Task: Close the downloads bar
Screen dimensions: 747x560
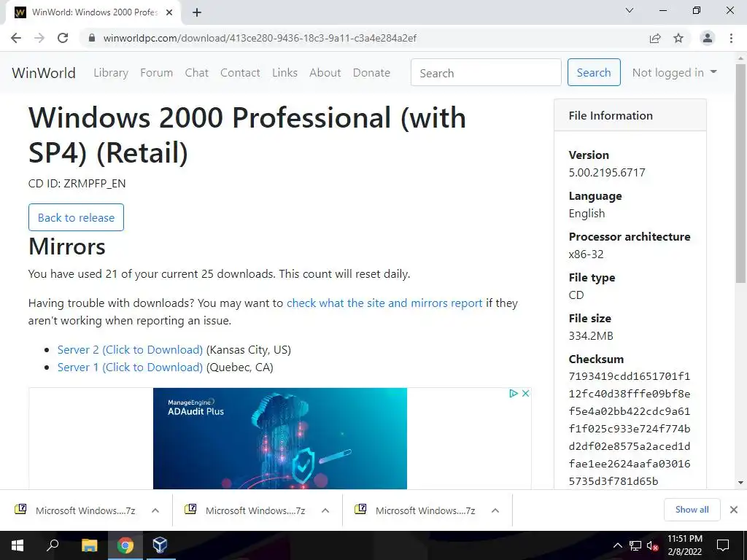Action: coord(734,510)
